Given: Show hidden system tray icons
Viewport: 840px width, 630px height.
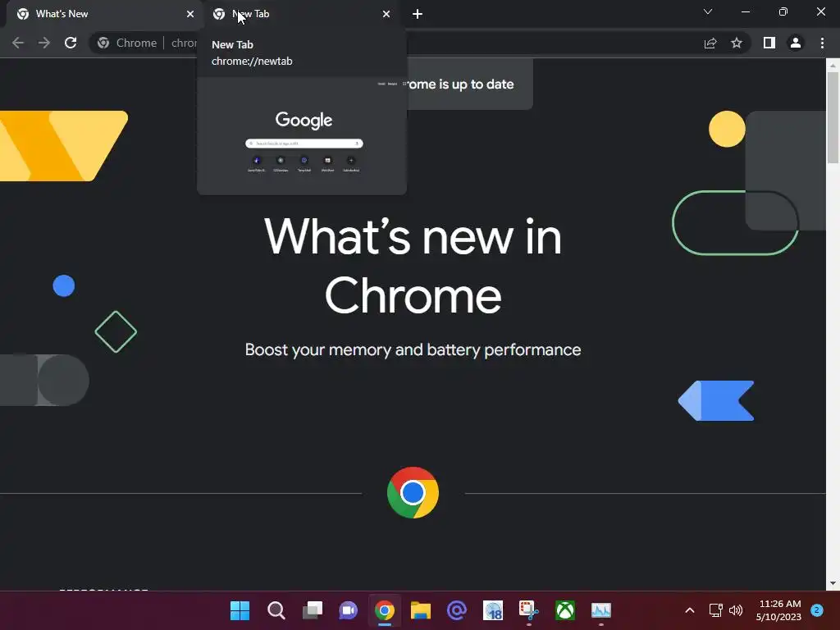Looking at the screenshot, I should click(x=690, y=610).
